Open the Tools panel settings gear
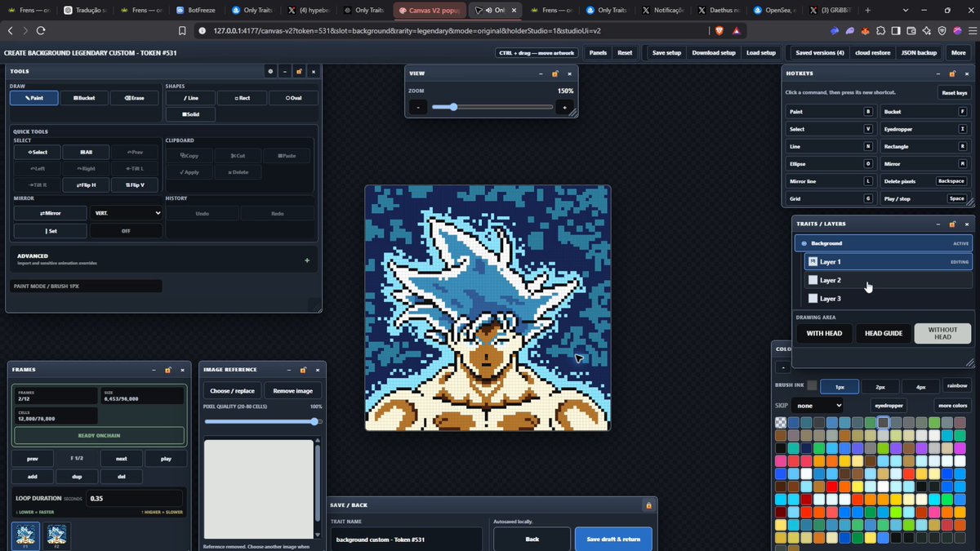Screen dimensions: 980x551 [270, 72]
